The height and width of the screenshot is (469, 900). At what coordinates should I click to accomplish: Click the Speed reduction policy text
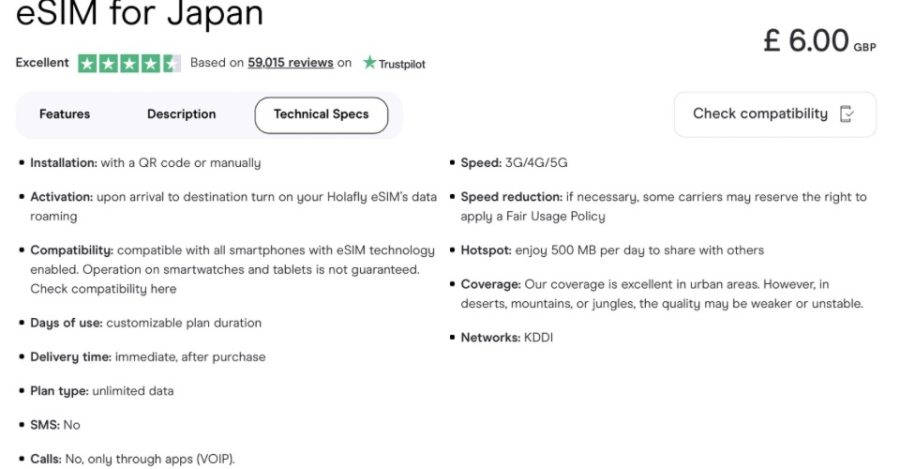(x=664, y=207)
